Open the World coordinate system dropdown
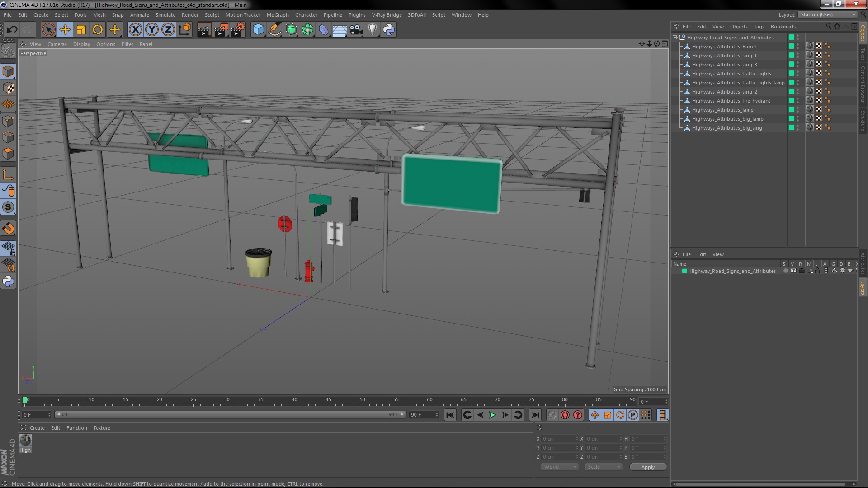Viewport: 868px width, 488px height. (560, 467)
